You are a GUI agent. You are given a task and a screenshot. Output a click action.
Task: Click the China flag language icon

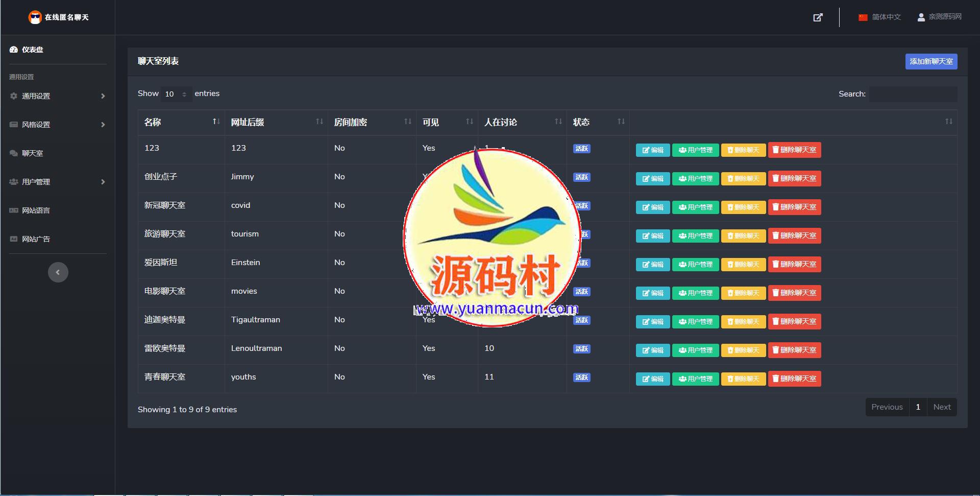click(x=863, y=17)
